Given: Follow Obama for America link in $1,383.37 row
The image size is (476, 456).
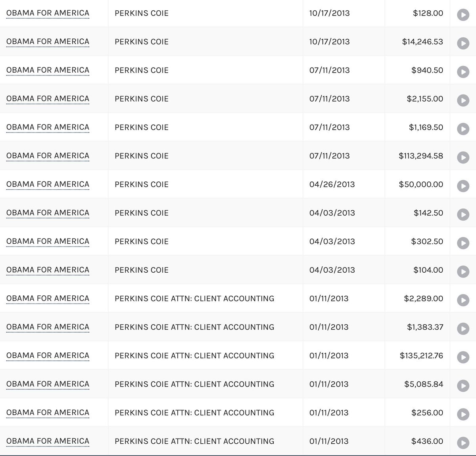Looking at the screenshot, I should click(x=48, y=327).
